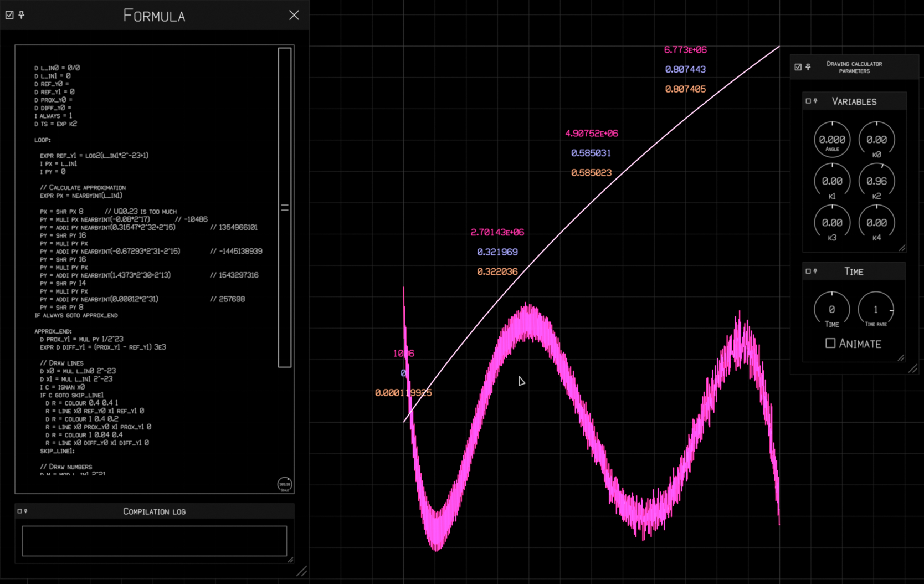Image resolution: width=924 pixels, height=584 pixels.
Task: Click the Time section header
Action: (854, 271)
